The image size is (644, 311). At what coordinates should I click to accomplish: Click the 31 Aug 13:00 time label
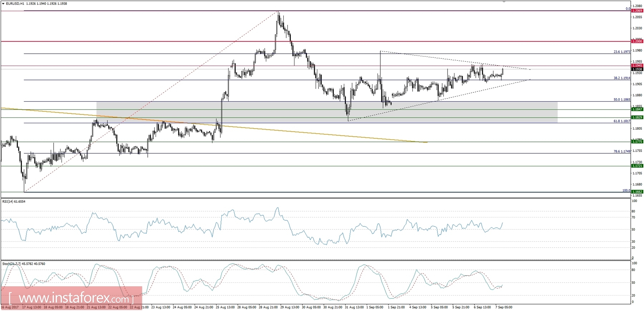coord(355,307)
